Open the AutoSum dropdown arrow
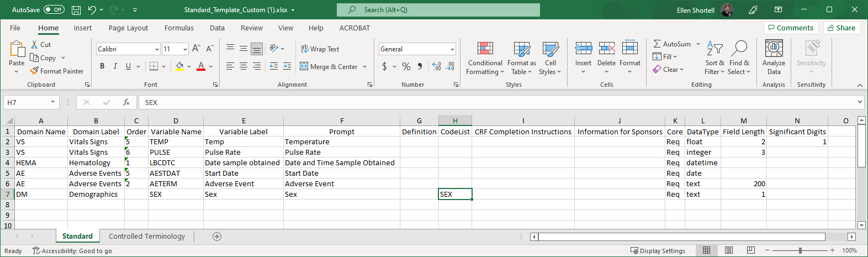Image resolution: width=868 pixels, height=257 pixels. coord(698,44)
